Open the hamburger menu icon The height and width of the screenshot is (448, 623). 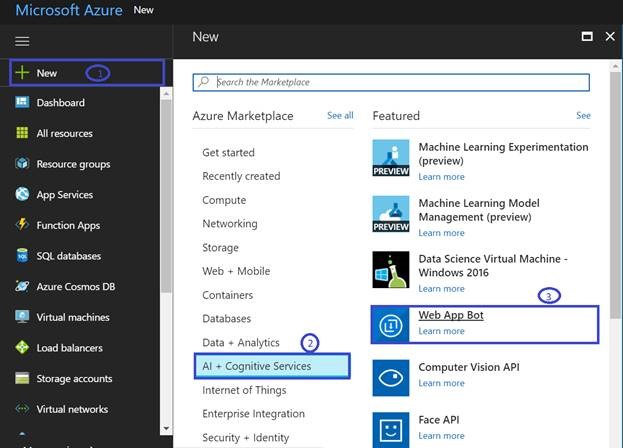[22, 41]
